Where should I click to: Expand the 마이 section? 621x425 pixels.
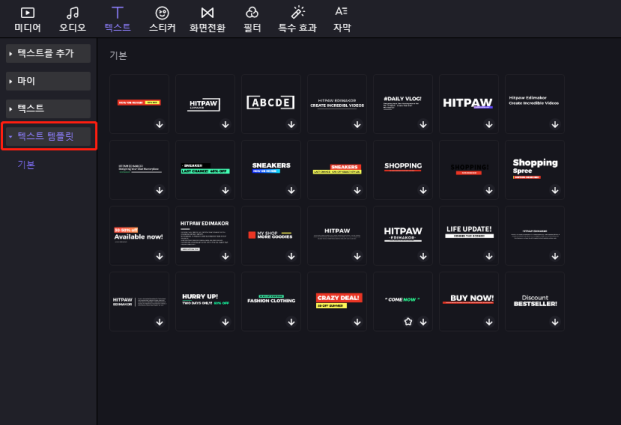point(48,81)
